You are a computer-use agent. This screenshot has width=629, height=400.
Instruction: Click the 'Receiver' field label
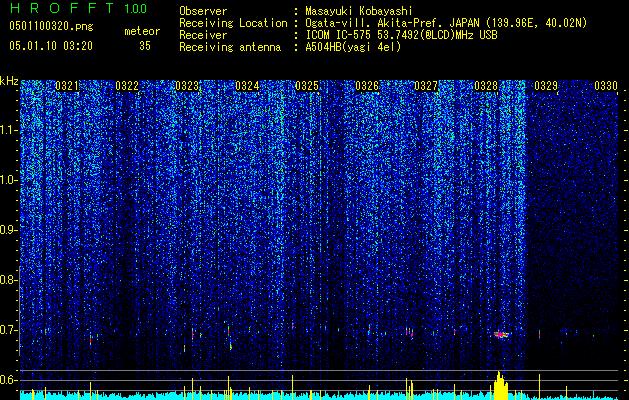[x=203, y=35]
